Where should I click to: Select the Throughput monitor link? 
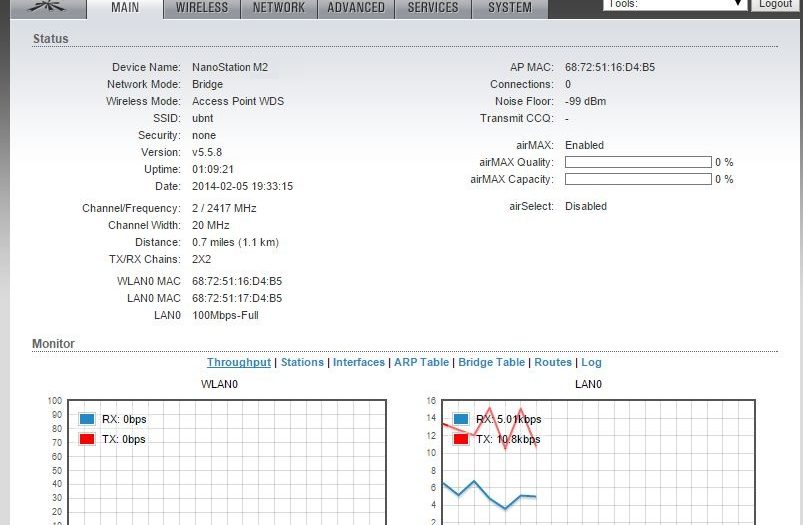pyautogui.click(x=239, y=362)
